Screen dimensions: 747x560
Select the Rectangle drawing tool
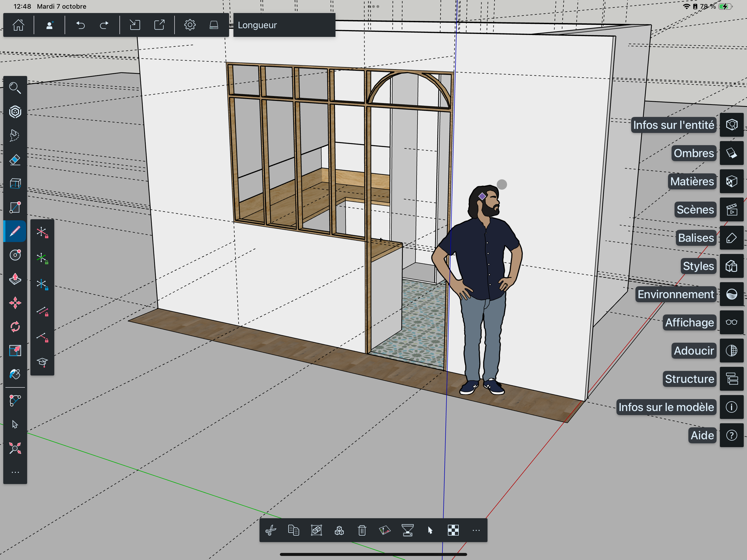(15, 207)
